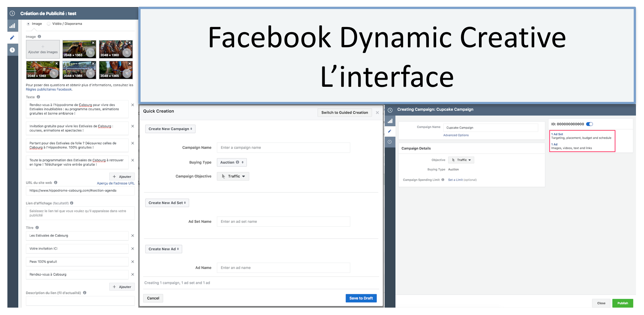Click the clock icon in Creating Campaign sidebar
This screenshot has width=644, height=315.
390,142
